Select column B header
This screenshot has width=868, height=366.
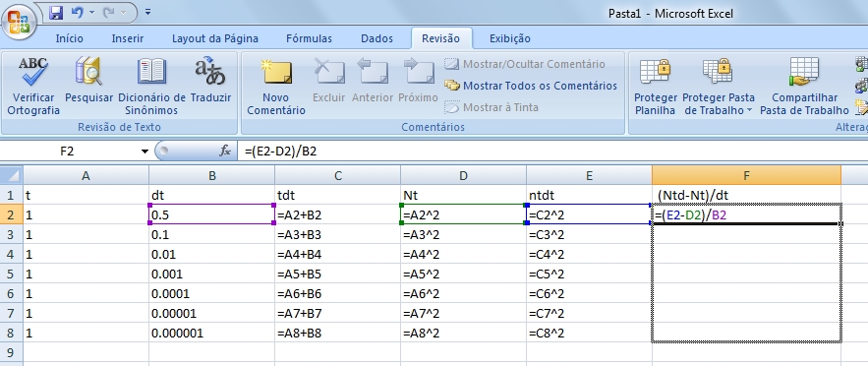pyautogui.click(x=211, y=175)
